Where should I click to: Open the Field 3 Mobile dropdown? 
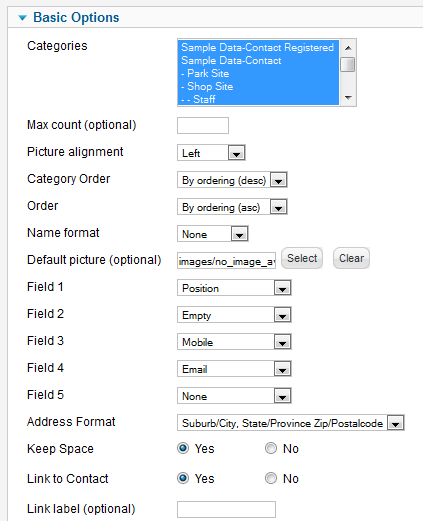coord(234,342)
